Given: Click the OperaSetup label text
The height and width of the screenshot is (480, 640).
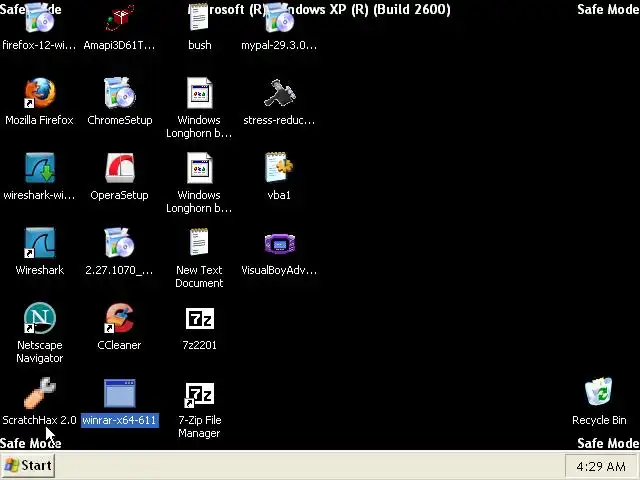Looking at the screenshot, I should (119, 195).
